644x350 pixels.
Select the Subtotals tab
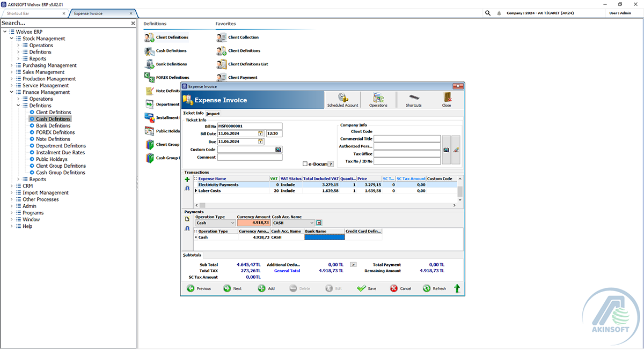coord(192,255)
